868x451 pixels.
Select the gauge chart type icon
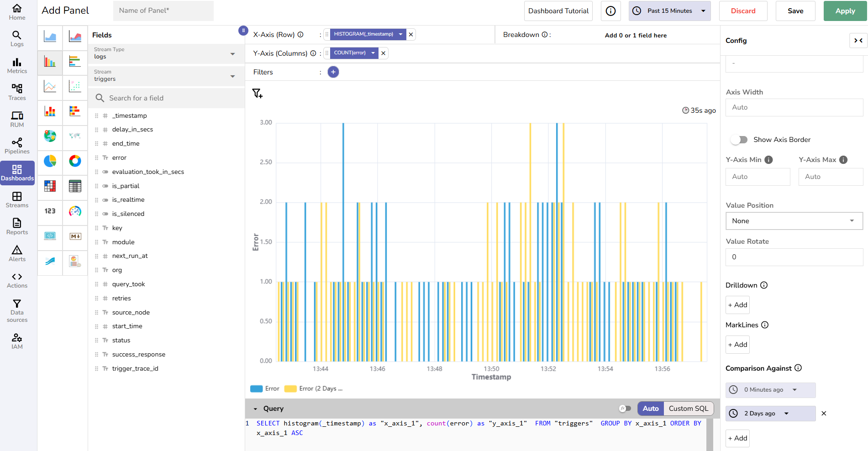(75, 211)
